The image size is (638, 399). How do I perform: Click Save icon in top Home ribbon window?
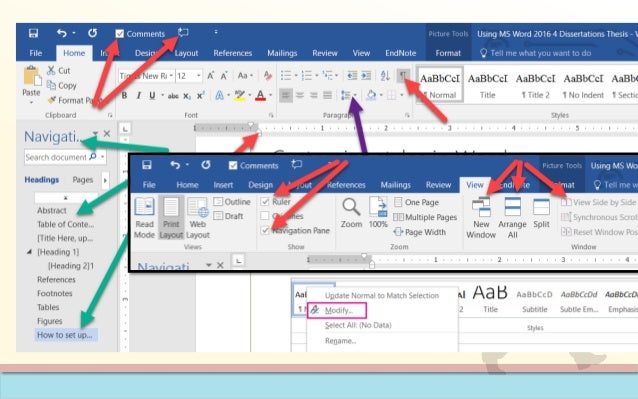[33, 33]
